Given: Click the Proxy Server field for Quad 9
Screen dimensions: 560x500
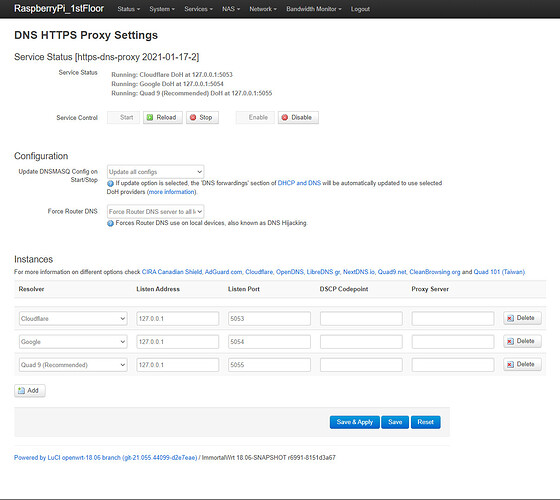Looking at the screenshot, I should 453,365.
